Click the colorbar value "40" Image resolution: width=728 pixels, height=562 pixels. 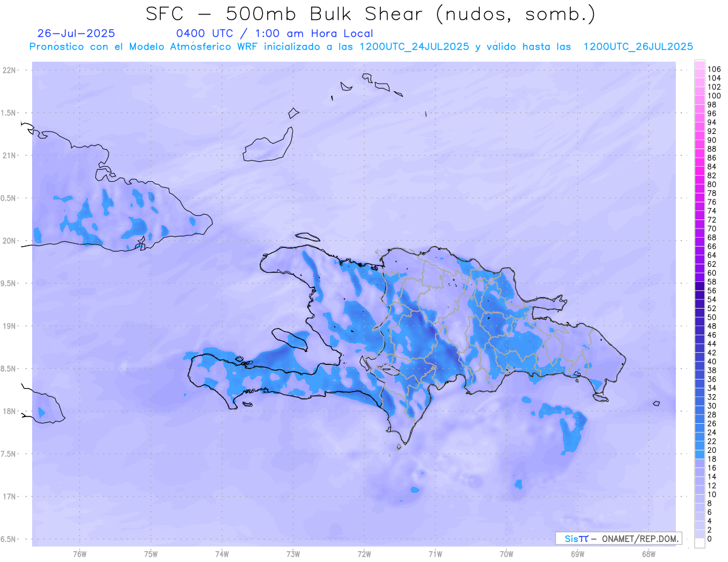click(x=712, y=361)
